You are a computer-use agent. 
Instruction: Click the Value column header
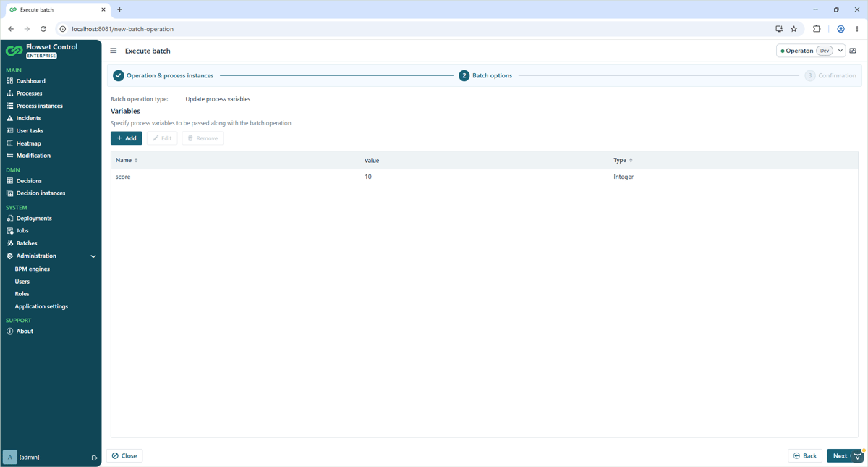tap(372, 161)
